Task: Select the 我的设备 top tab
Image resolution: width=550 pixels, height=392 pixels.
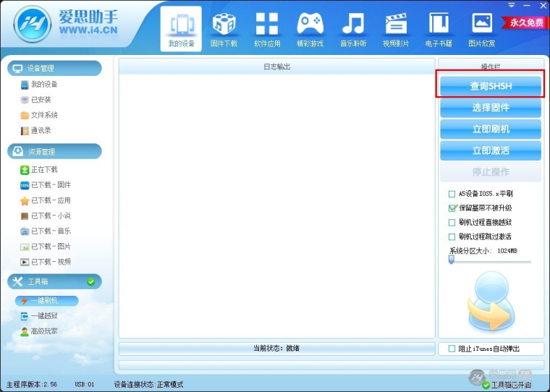Action: pyautogui.click(x=181, y=29)
